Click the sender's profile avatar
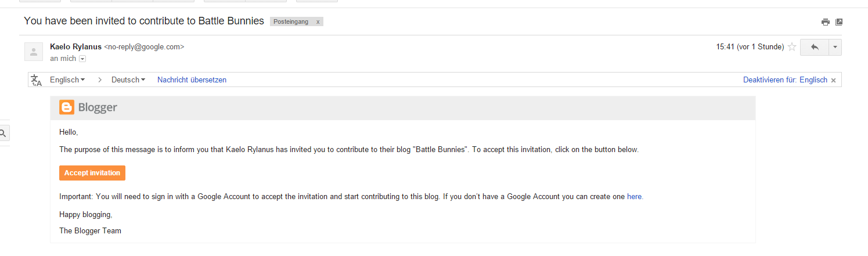 tap(34, 52)
